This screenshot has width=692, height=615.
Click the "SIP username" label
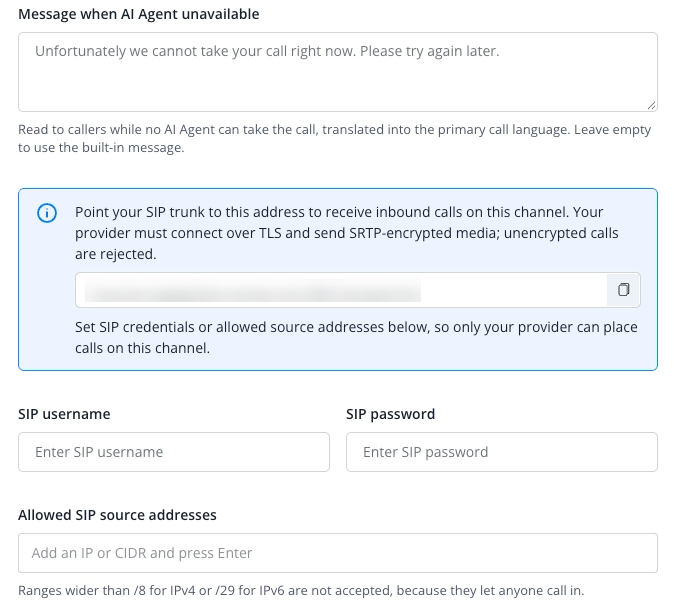pos(64,414)
